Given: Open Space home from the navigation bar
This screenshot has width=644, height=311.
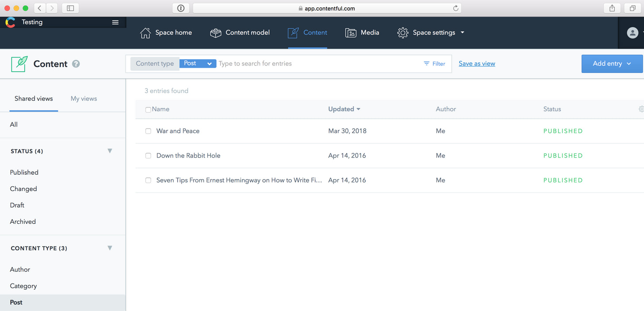Looking at the screenshot, I should [x=166, y=32].
